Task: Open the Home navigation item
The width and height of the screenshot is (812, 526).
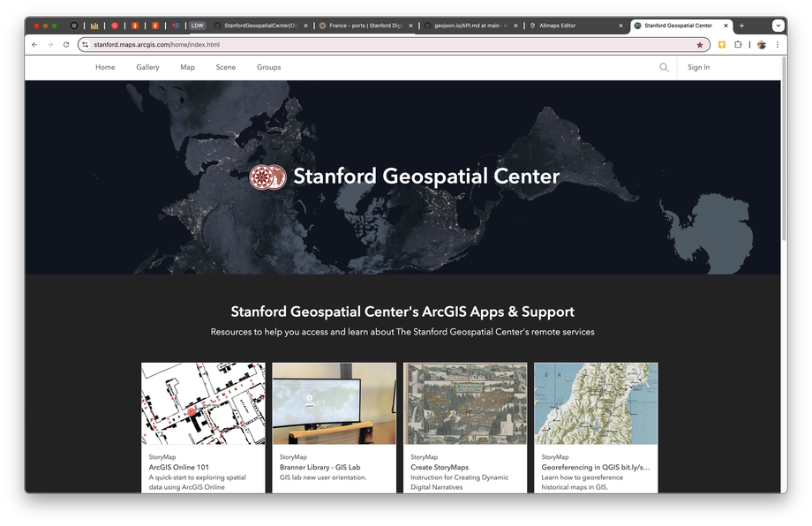Action: click(x=105, y=67)
